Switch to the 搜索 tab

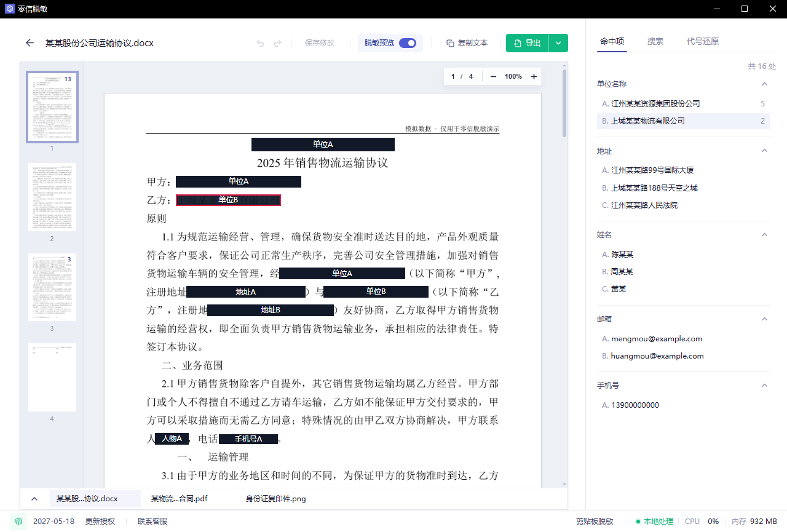point(655,41)
